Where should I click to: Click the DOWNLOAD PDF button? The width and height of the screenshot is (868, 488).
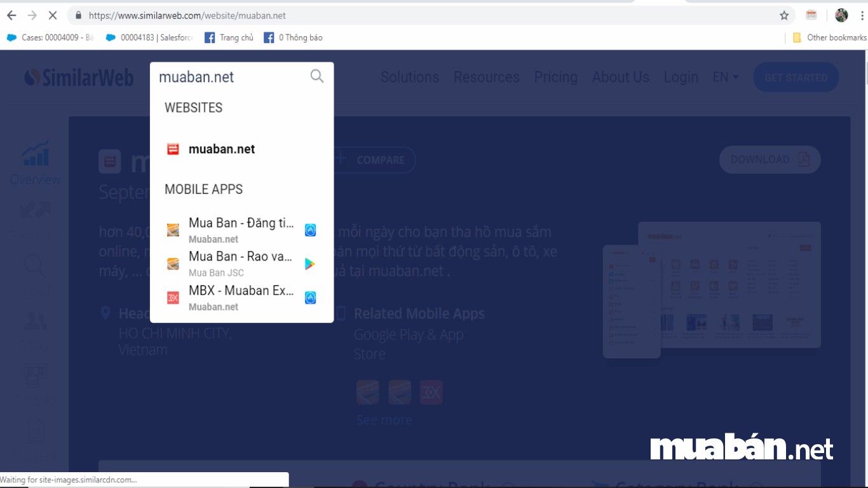pyautogui.click(x=770, y=159)
